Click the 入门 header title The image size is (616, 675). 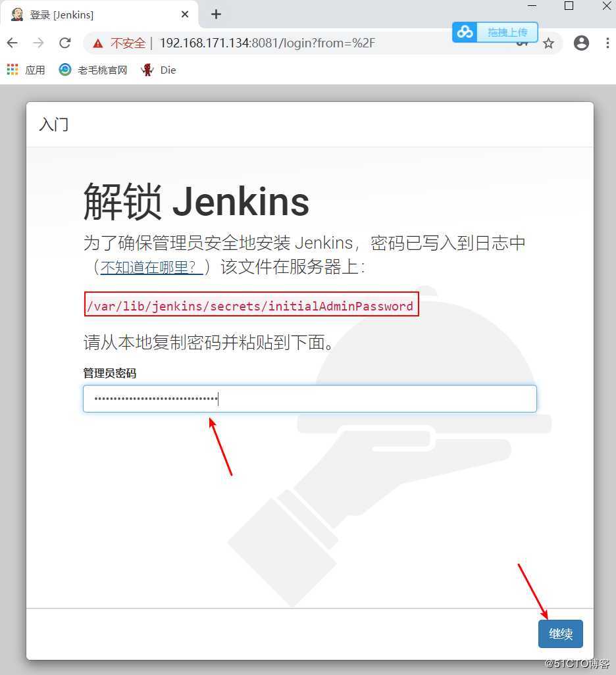point(54,124)
